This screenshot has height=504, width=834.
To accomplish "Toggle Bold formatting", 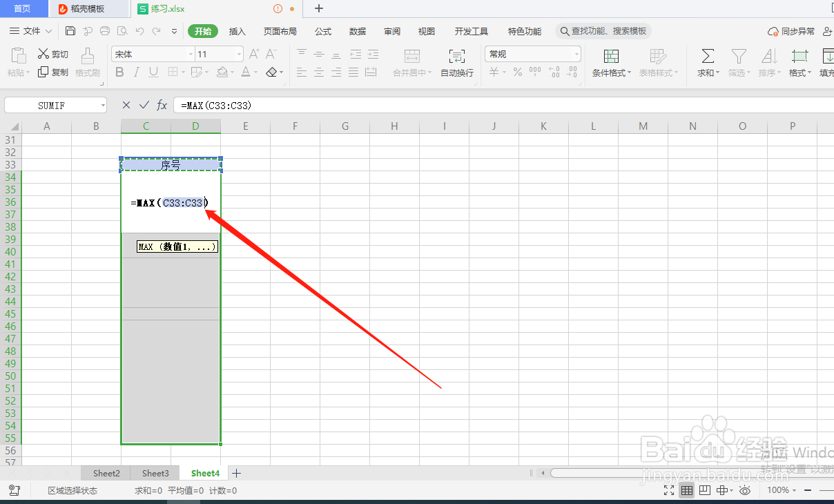I will [119, 72].
